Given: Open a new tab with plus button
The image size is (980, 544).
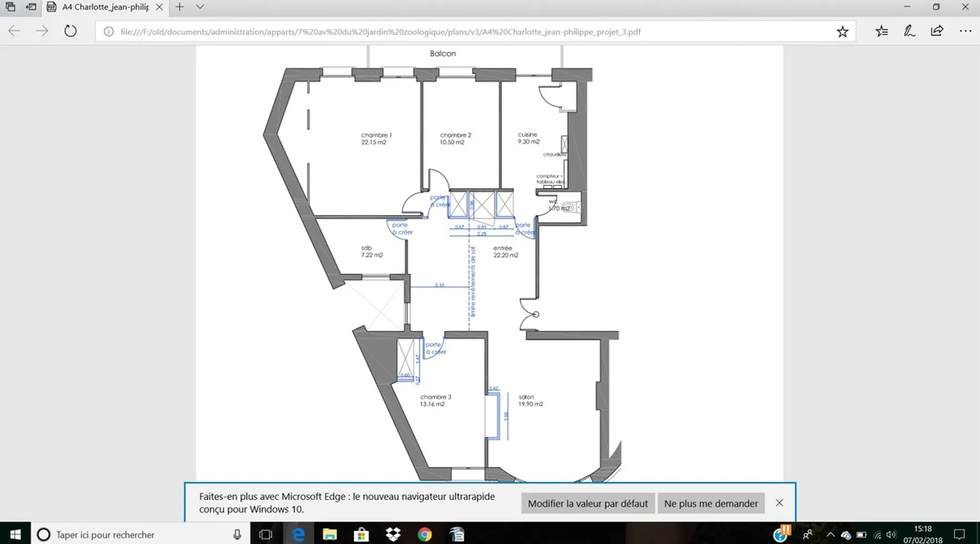Looking at the screenshot, I should pos(180,7).
